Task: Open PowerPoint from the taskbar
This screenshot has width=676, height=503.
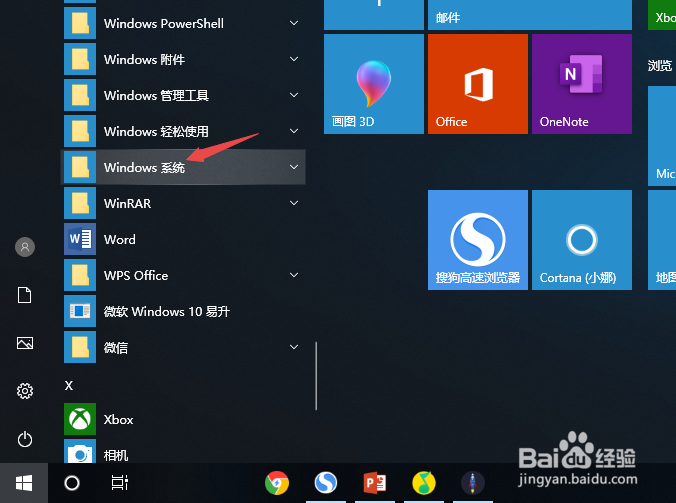Action: (x=375, y=483)
